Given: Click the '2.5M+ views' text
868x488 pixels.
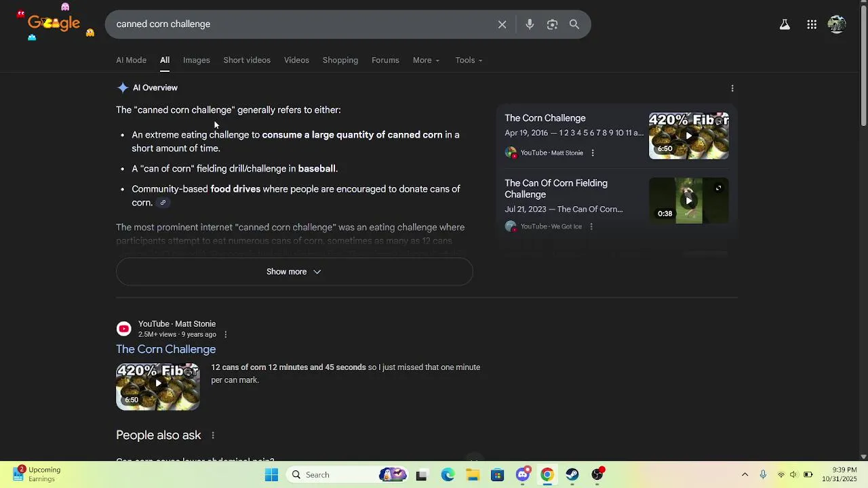Looking at the screenshot, I should 158,335.
